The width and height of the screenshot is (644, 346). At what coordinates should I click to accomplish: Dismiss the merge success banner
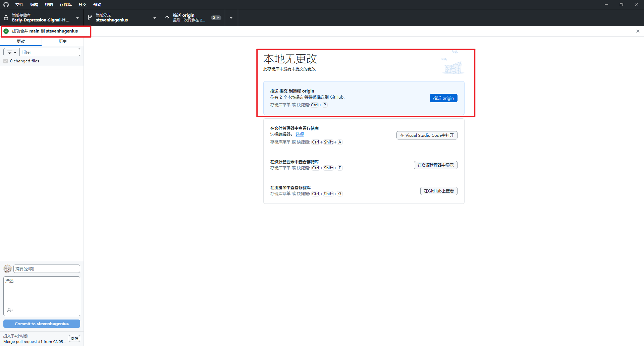(638, 31)
